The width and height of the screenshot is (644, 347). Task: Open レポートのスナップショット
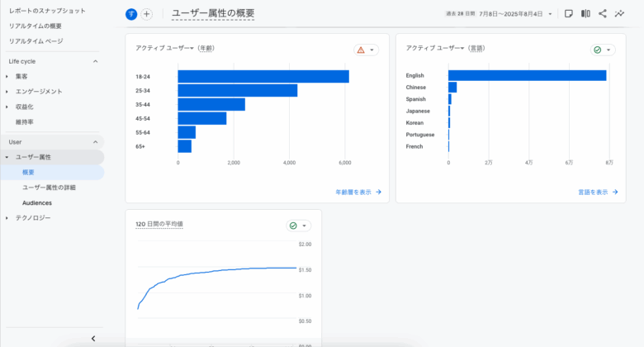pos(47,11)
